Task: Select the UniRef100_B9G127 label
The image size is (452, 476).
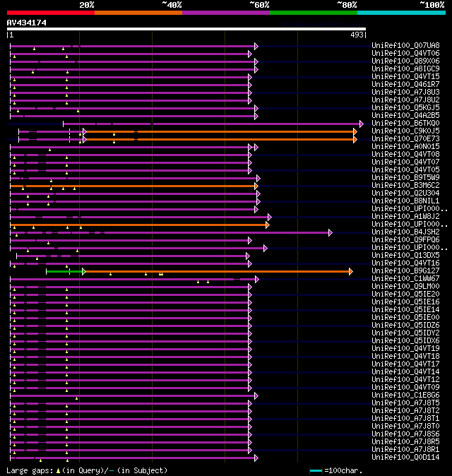Action: [405, 270]
